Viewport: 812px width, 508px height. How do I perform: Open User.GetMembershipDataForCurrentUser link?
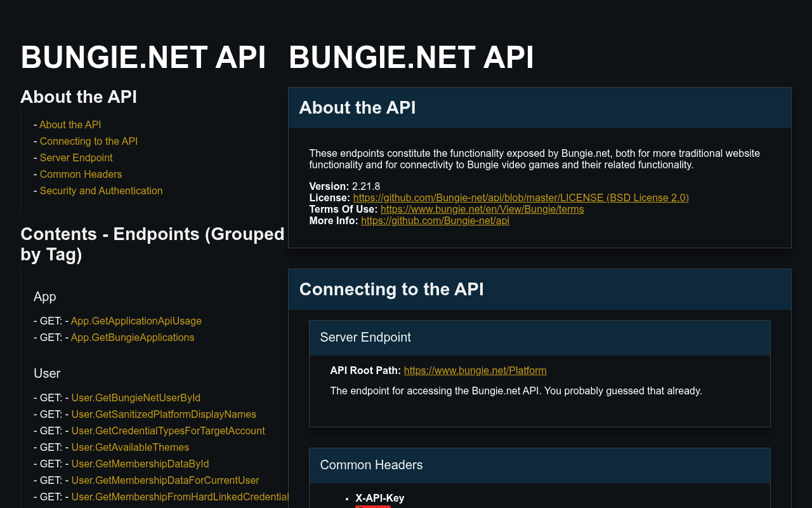pyautogui.click(x=165, y=480)
